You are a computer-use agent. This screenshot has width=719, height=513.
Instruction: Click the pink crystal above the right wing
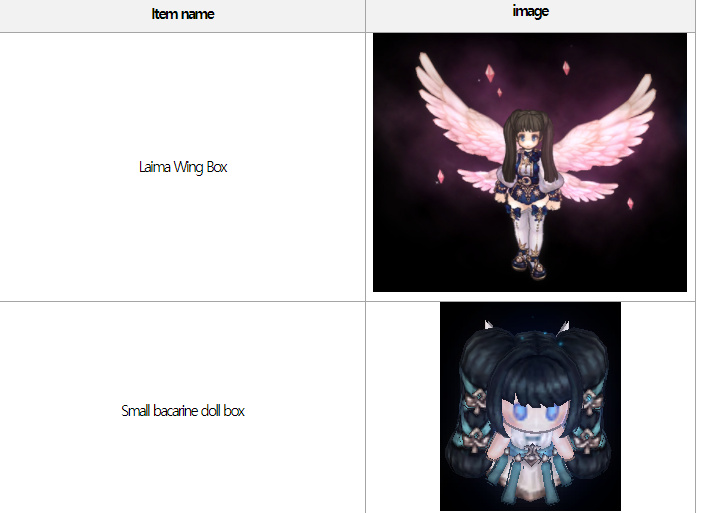pos(566,68)
